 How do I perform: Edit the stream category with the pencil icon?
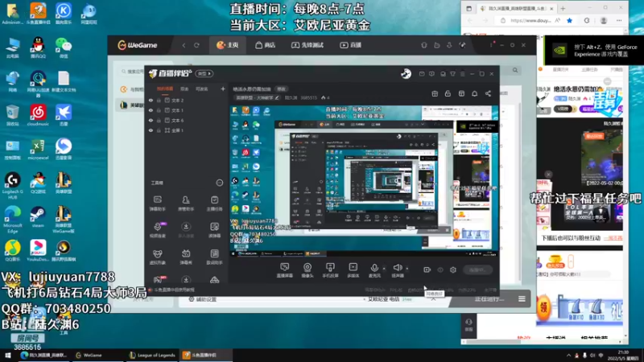[x=277, y=97]
